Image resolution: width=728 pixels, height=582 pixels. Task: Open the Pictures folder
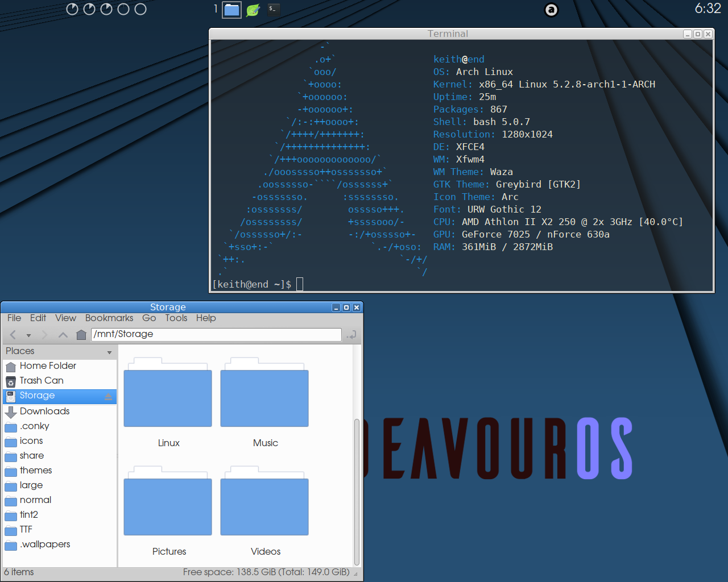click(x=168, y=512)
